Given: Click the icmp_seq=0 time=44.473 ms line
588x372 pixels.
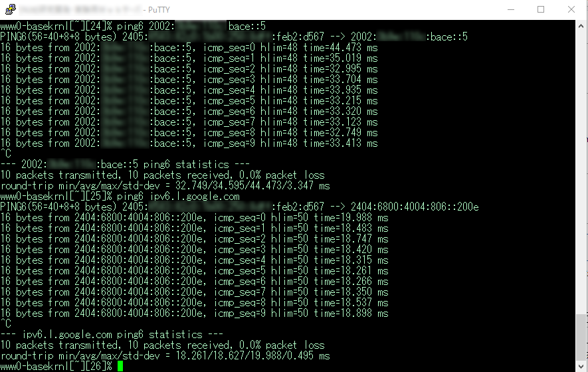Looking at the screenshot, I should coord(189,48).
